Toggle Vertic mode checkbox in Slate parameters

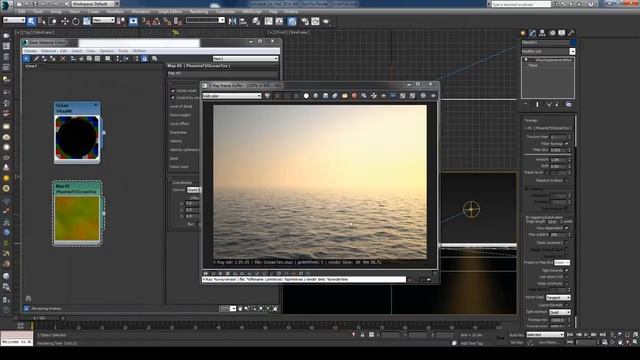[173, 91]
